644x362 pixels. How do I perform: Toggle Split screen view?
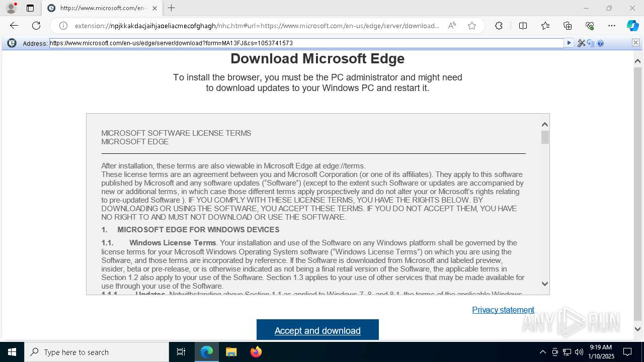(x=523, y=26)
